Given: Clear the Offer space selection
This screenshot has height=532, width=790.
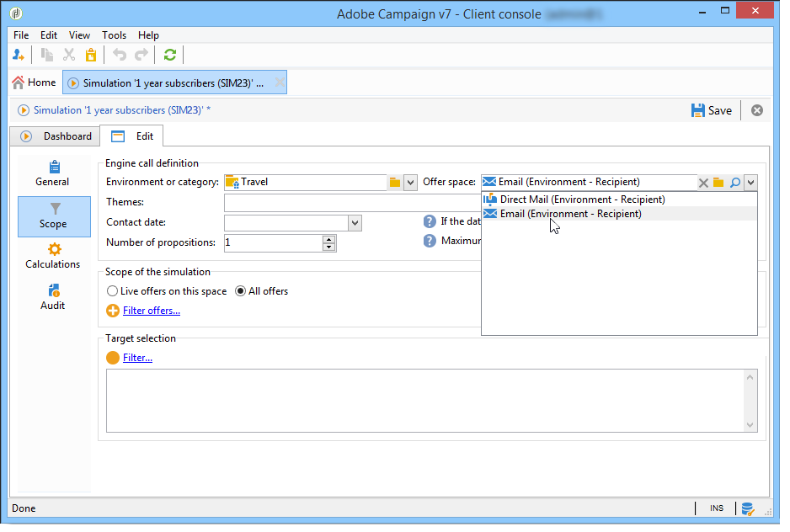Looking at the screenshot, I should [x=703, y=184].
